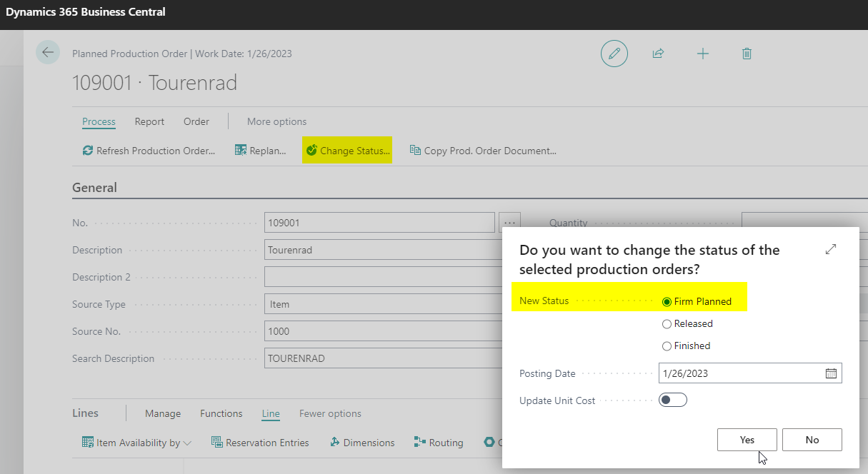Screen dimensions: 868x474
Task: Delete the order with trash icon
Action: click(x=747, y=54)
